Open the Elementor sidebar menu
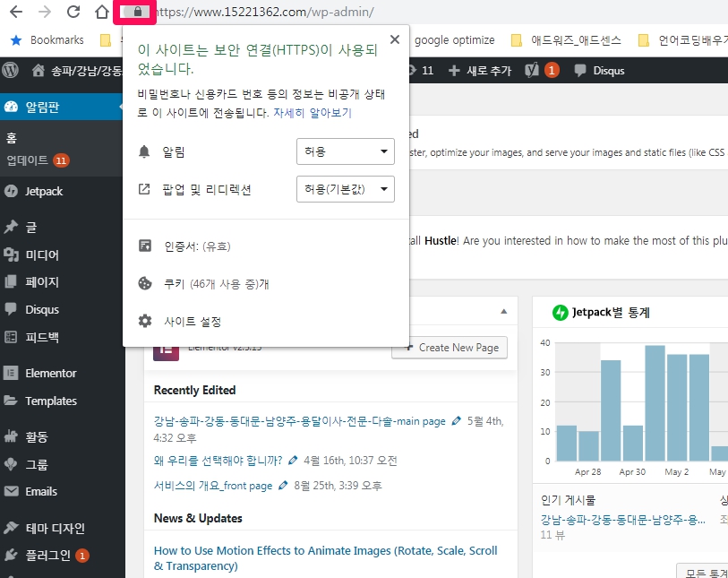This screenshot has height=578, width=728. click(50, 373)
